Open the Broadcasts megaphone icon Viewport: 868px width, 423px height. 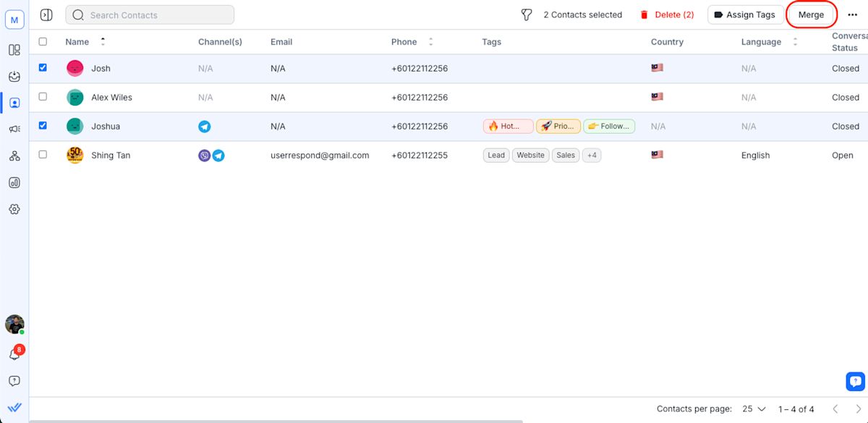pos(14,129)
